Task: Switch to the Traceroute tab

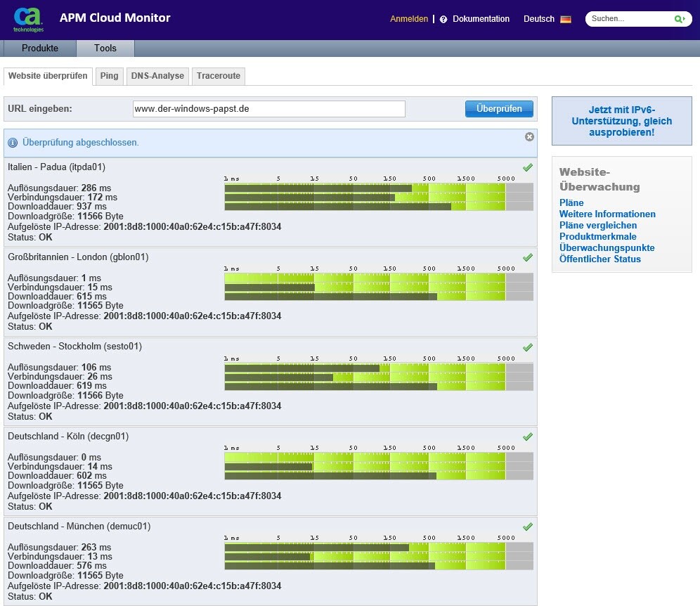Action: click(219, 76)
